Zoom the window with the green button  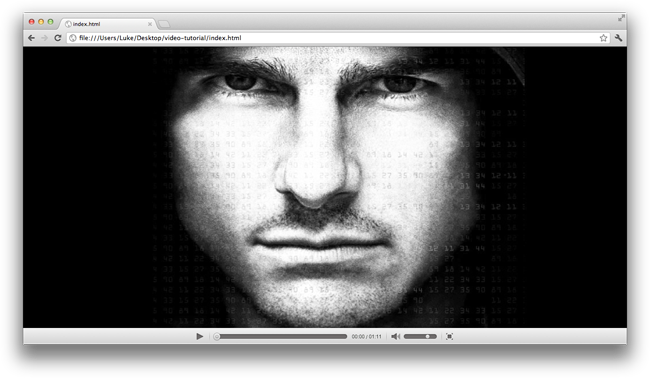tap(50, 22)
